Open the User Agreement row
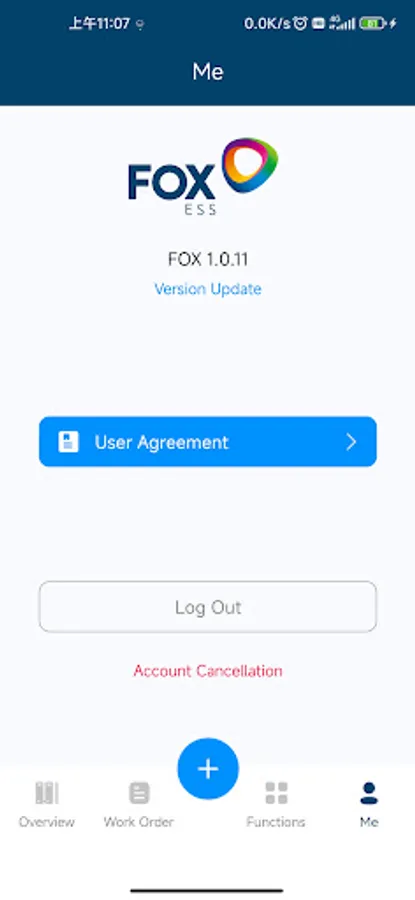Viewport: 415px width, 900px height. pos(208,441)
